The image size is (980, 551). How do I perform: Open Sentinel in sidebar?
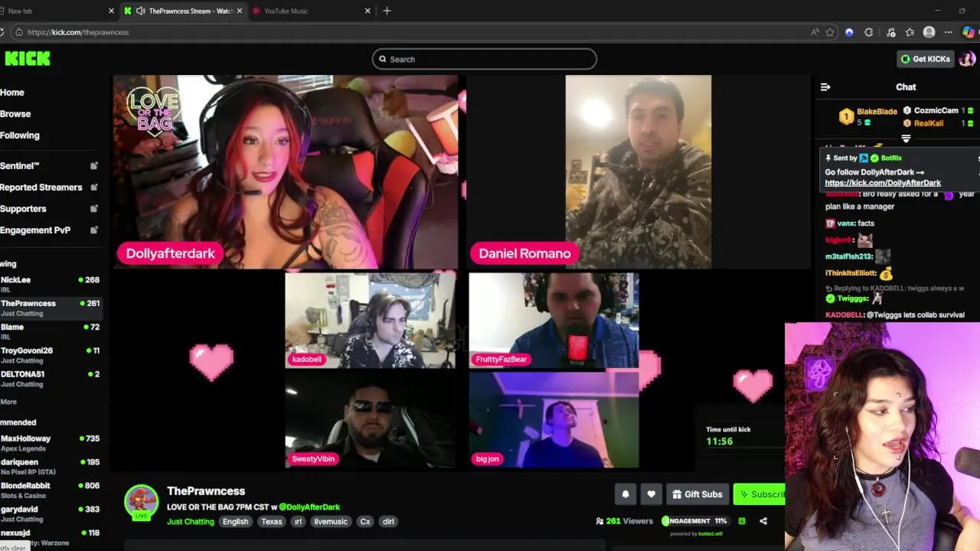(x=20, y=165)
